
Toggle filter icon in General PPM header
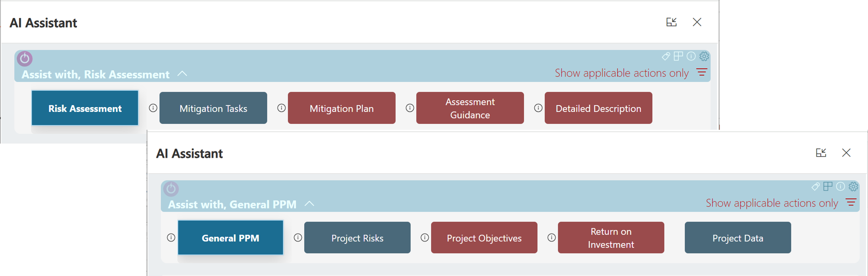[x=851, y=202]
